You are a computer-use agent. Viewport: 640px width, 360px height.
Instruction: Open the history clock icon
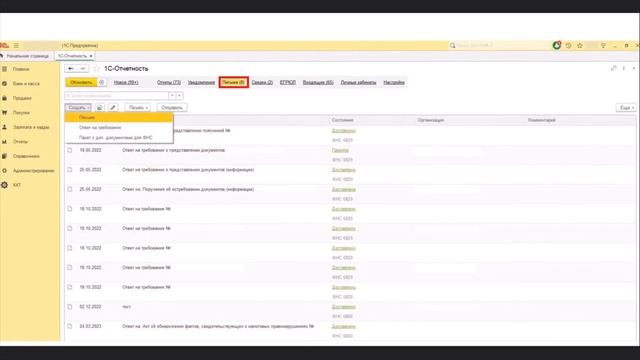click(x=568, y=46)
